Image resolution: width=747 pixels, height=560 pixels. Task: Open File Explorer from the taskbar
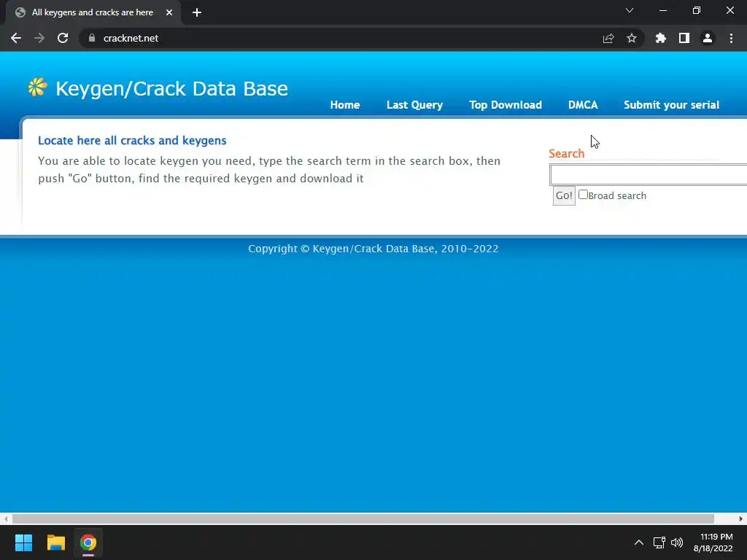55,542
